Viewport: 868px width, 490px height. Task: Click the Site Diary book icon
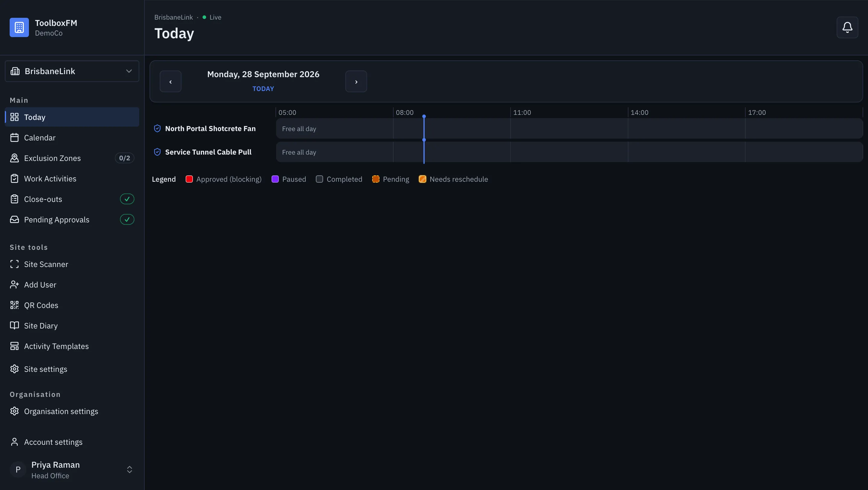tap(14, 325)
